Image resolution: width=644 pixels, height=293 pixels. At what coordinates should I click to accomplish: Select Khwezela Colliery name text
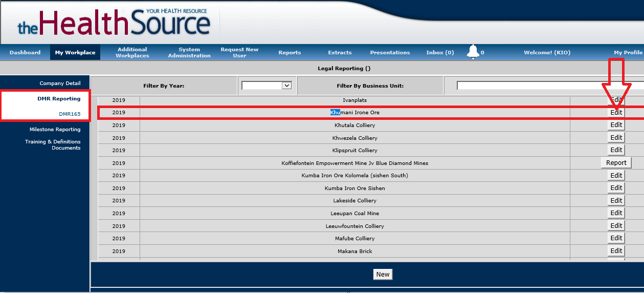pyautogui.click(x=354, y=138)
